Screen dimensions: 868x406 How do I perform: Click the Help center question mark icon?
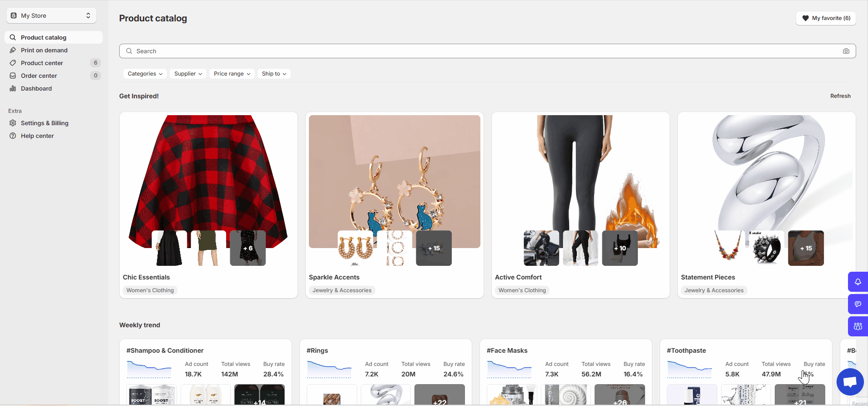(x=13, y=136)
